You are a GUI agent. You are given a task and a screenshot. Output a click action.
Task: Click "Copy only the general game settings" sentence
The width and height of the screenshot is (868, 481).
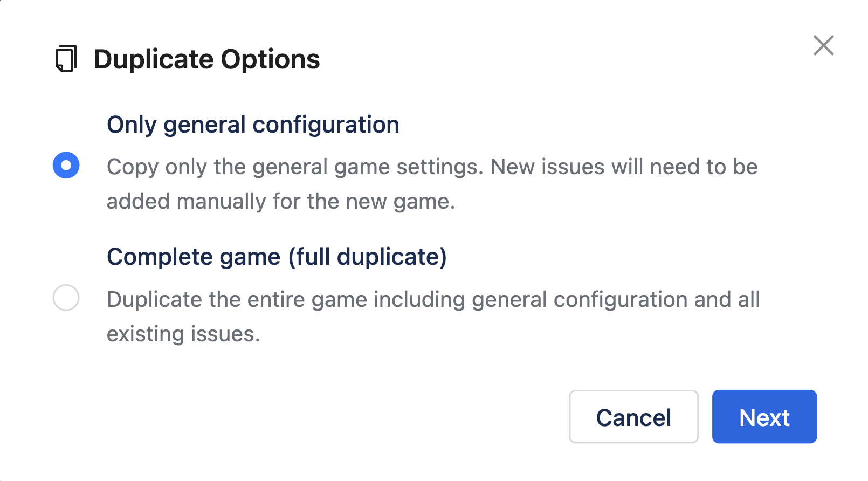tap(295, 167)
